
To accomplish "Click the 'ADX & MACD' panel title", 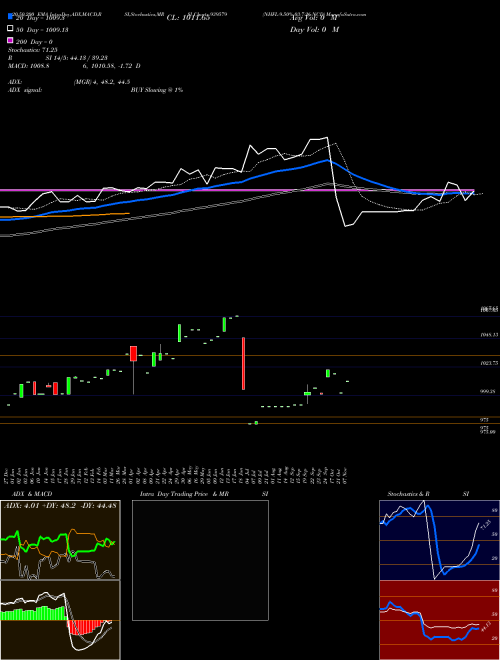I will pyautogui.click(x=32, y=494).
